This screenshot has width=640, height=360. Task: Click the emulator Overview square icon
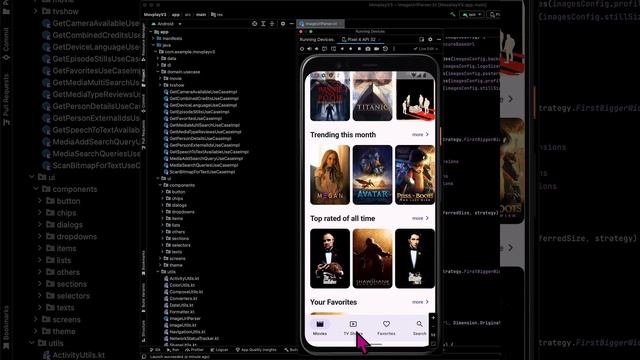[x=359, y=49]
